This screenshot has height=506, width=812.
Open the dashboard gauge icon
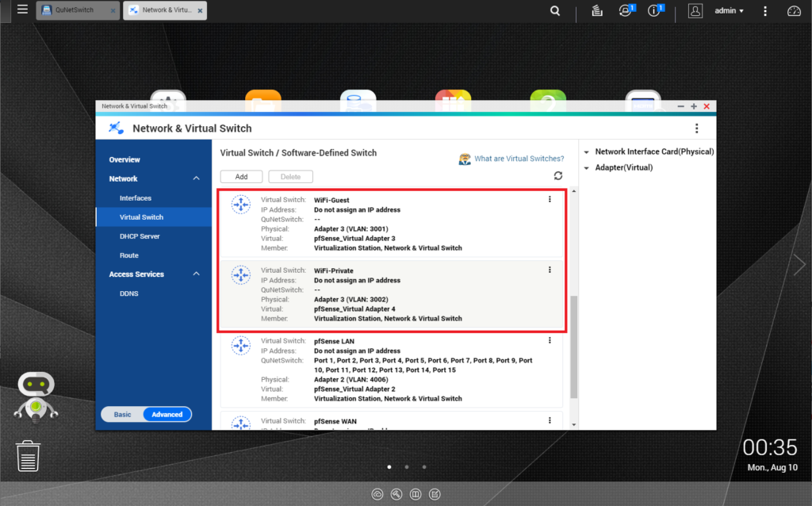pyautogui.click(x=794, y=10)
